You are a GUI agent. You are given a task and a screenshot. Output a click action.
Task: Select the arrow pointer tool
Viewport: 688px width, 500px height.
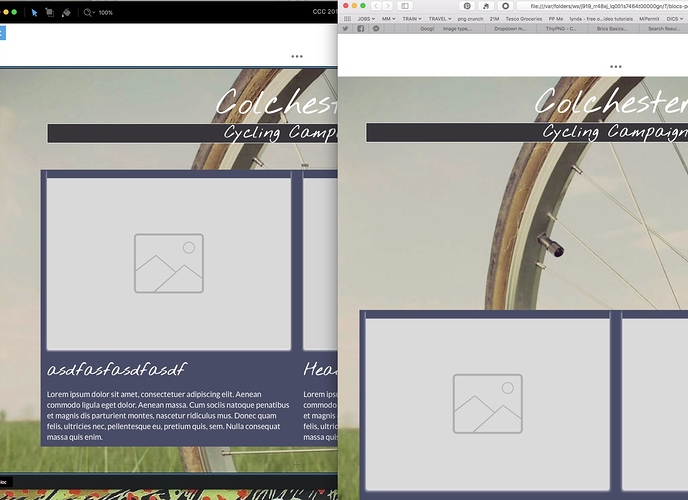[34, 12]
